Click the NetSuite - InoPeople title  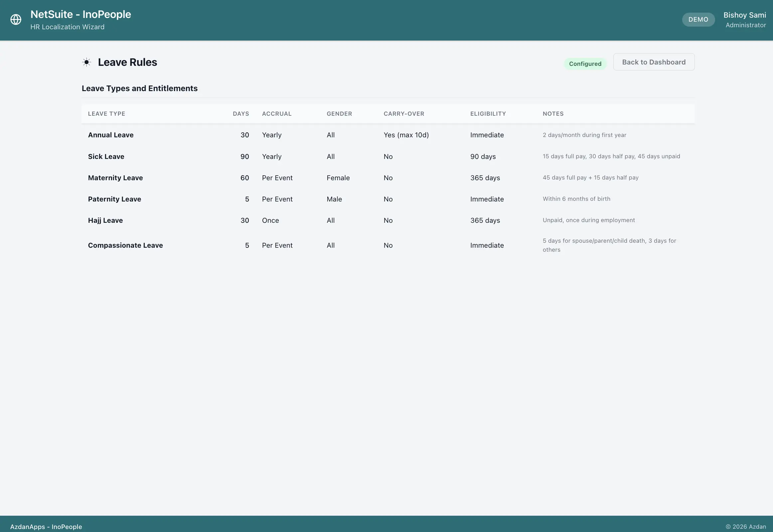click(x=81, y=14)
